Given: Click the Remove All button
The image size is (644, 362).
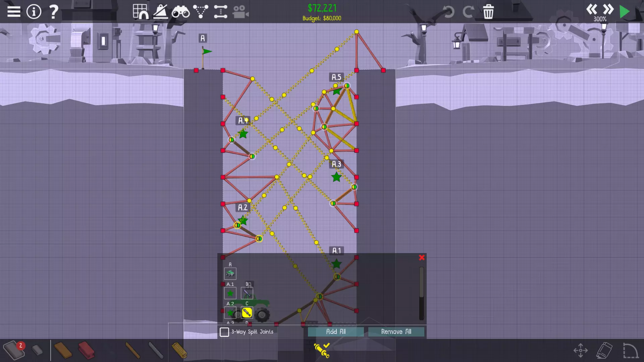Looking at the screenshot, I should click(396, 331).
